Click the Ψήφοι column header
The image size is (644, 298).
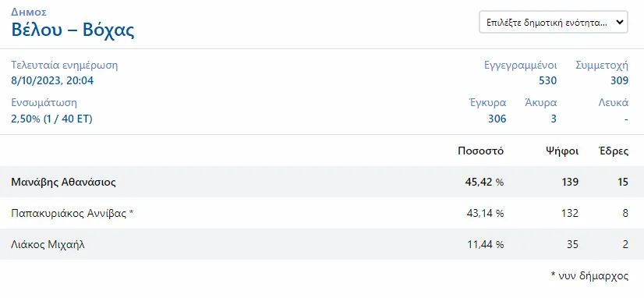562,151
